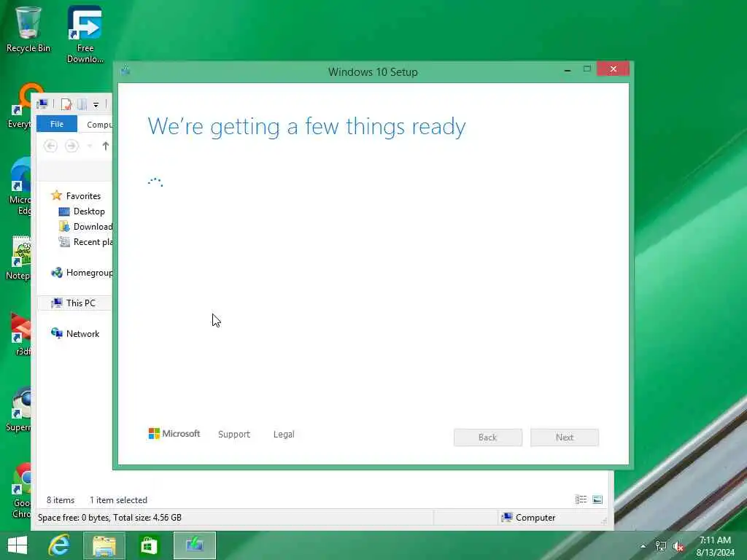This screenshot has width=747, height=560.
Task: Open the Recycle Bin desktop icon
Action: [x=28, y=29]
